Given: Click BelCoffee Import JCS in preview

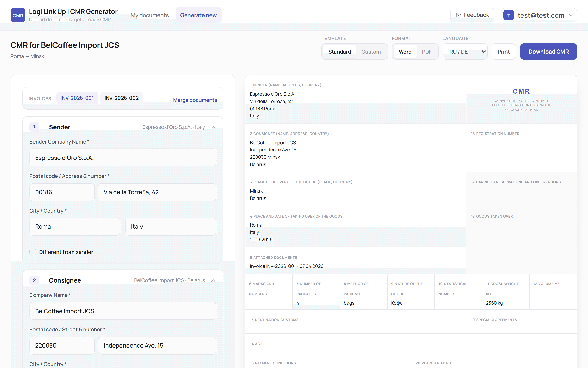Looking at the screenshot, I should [273, 143].
